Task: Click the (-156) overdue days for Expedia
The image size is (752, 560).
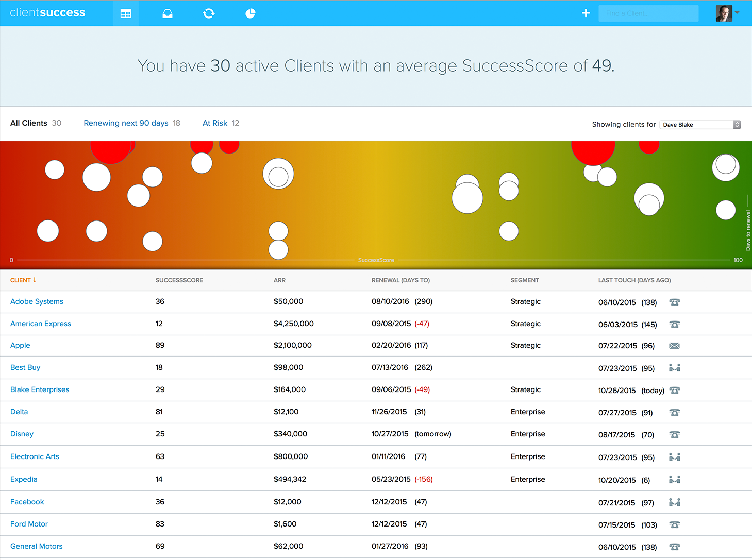Action: (424, 479)
